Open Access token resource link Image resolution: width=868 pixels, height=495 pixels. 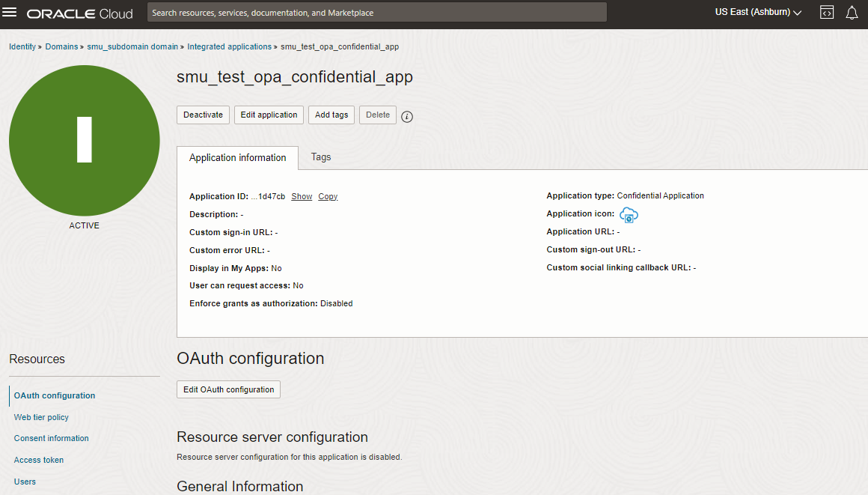pos(39,460)
